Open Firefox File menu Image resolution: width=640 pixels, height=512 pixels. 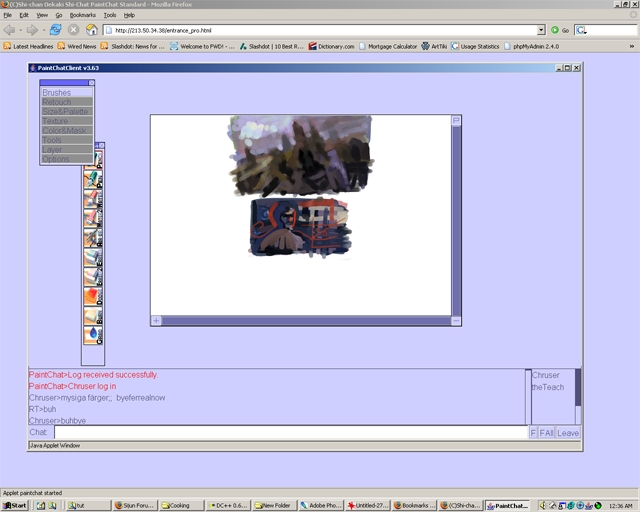(8, 15)
